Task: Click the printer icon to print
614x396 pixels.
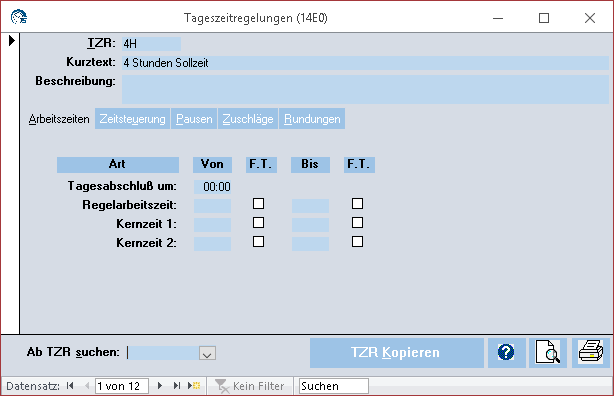Action: [591, 353]
